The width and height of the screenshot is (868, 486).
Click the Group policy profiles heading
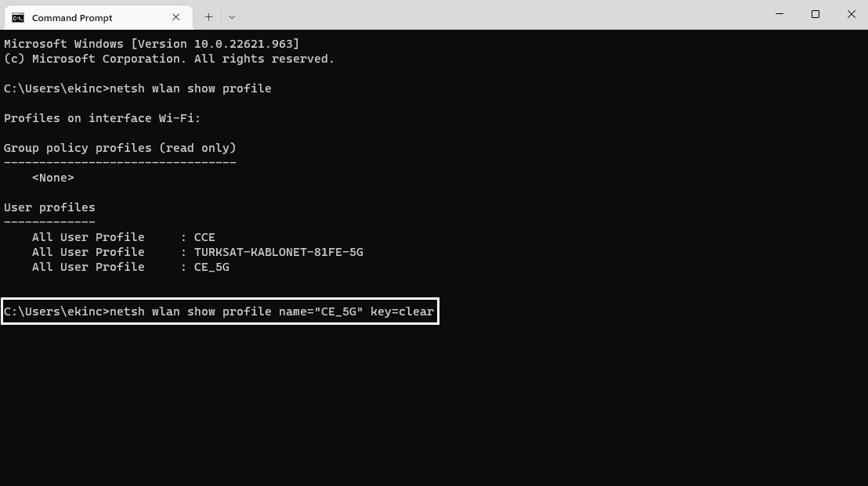(120, 148)
